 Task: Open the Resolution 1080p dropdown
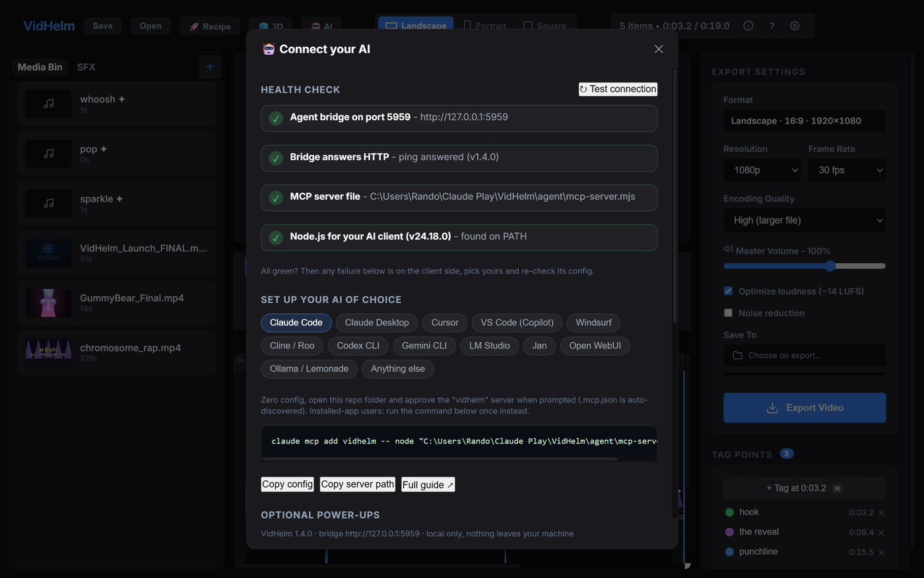click(x=762, y=170)
